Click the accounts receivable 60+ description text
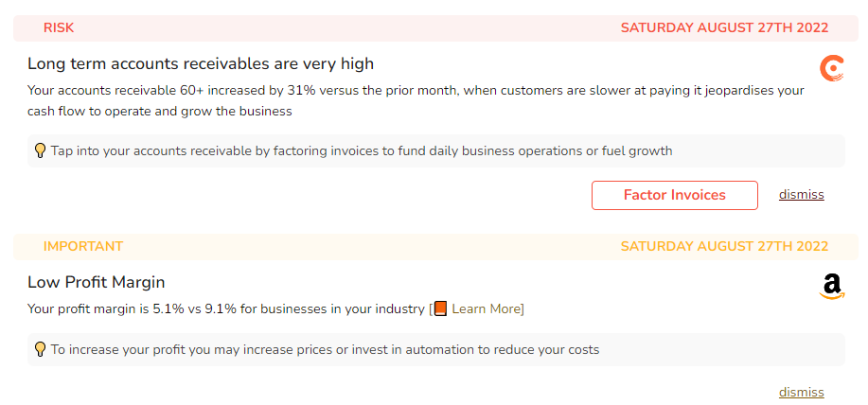Screen dimensions: 868x405 (x=416, y=100)
